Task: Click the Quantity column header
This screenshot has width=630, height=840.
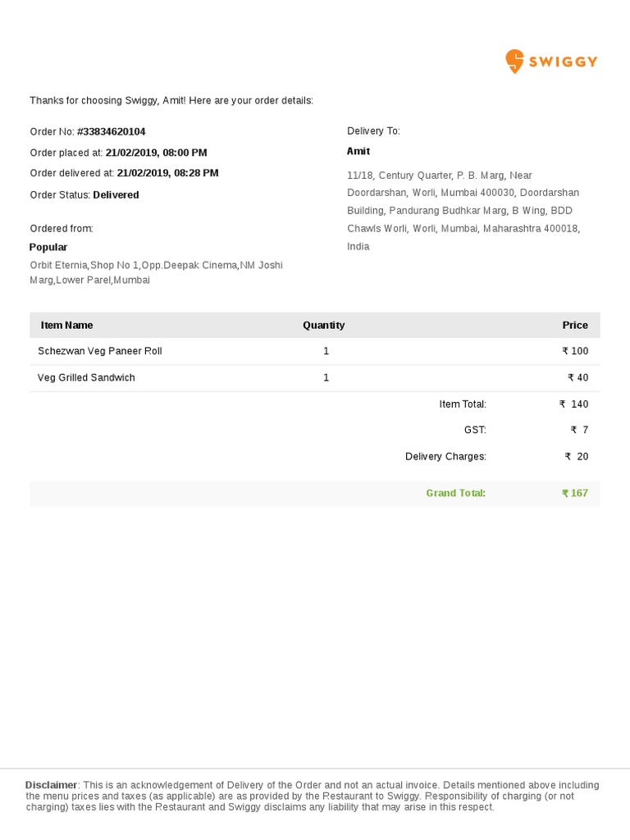Action: pyautogui.click(x=323, y=325)
